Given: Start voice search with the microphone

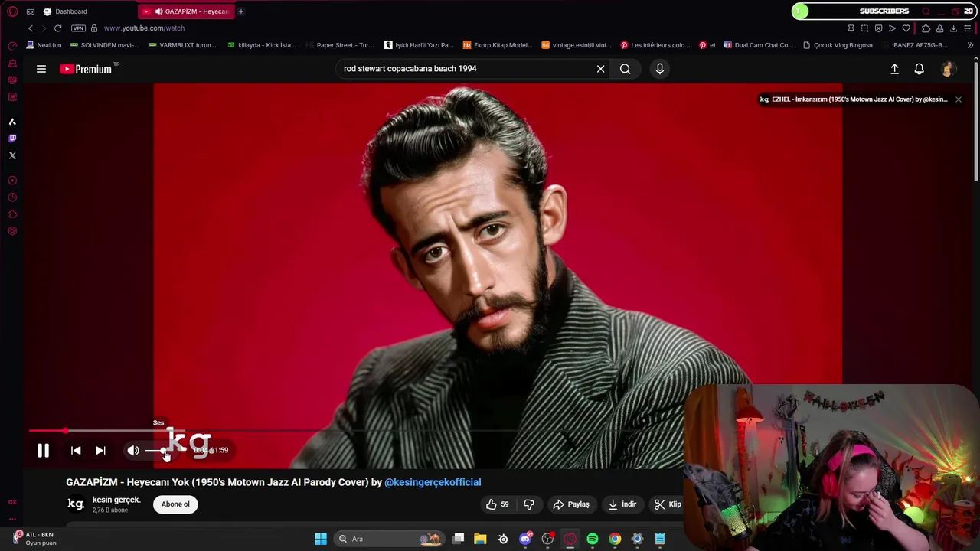Looking at the screenshot, I should pos(660,69).
